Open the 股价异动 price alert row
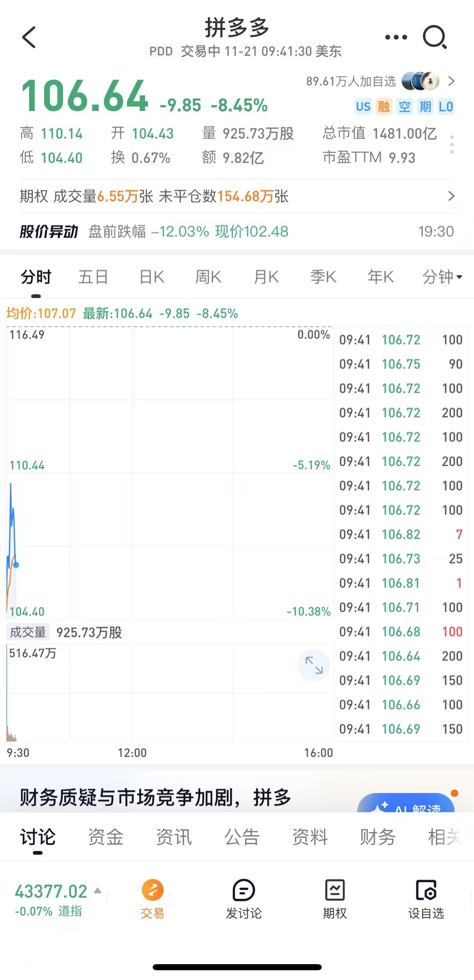The height and width of the screenshot is (980, 474). 237,232
